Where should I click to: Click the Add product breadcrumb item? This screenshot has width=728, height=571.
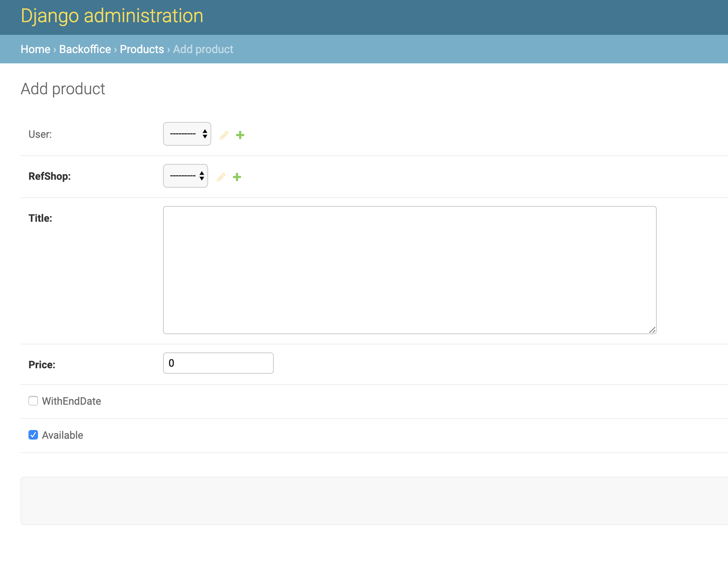coord(203,49)
